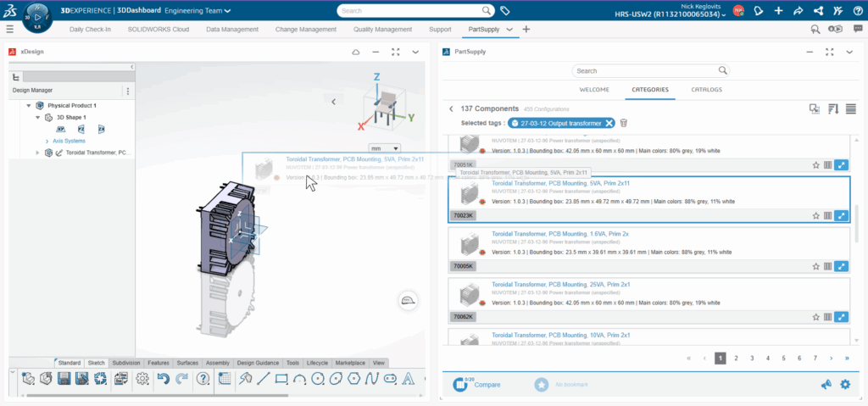Click the megaphone icon in PartSupply footer

pos(826,385)
